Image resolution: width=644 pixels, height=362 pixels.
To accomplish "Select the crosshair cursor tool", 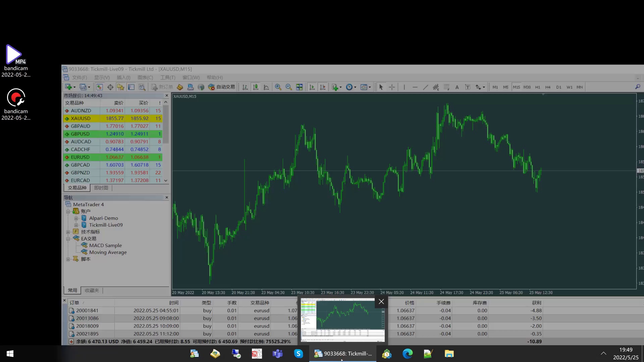I will click(392, 87).
